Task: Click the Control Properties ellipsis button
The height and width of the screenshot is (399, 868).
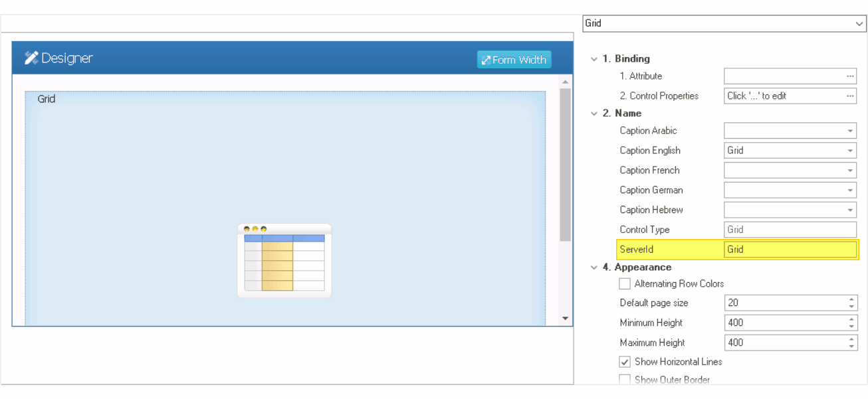Action: click(850, 96)
